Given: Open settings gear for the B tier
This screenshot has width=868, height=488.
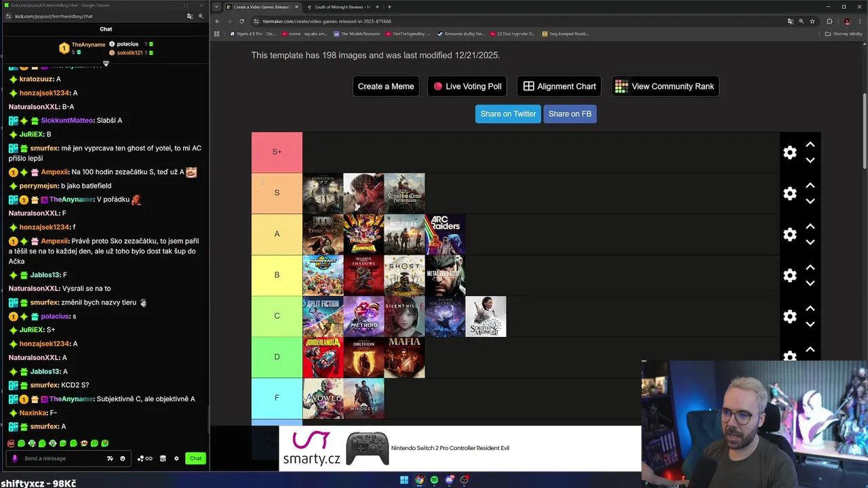Looking at the screenshot, I should tap(790, 275).
